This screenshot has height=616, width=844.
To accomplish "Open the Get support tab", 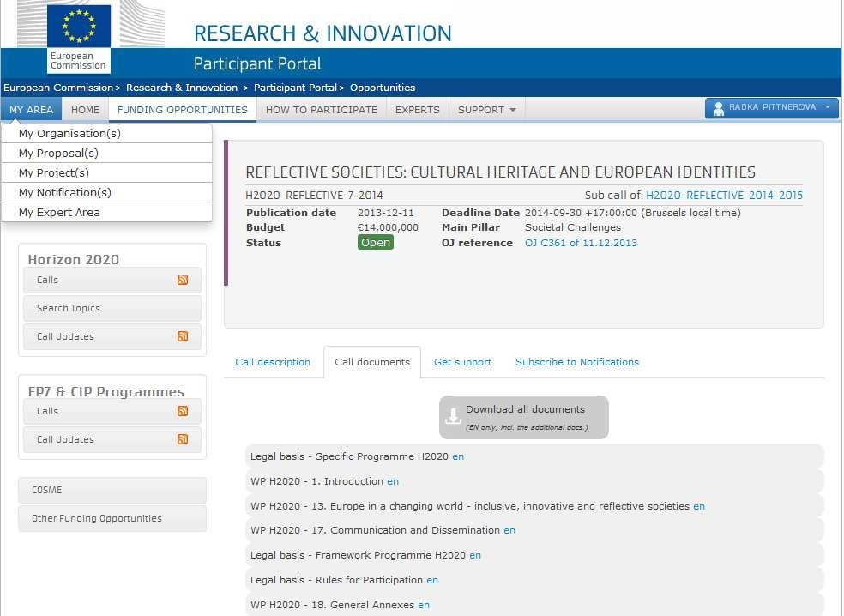I will tap(462, 362).
